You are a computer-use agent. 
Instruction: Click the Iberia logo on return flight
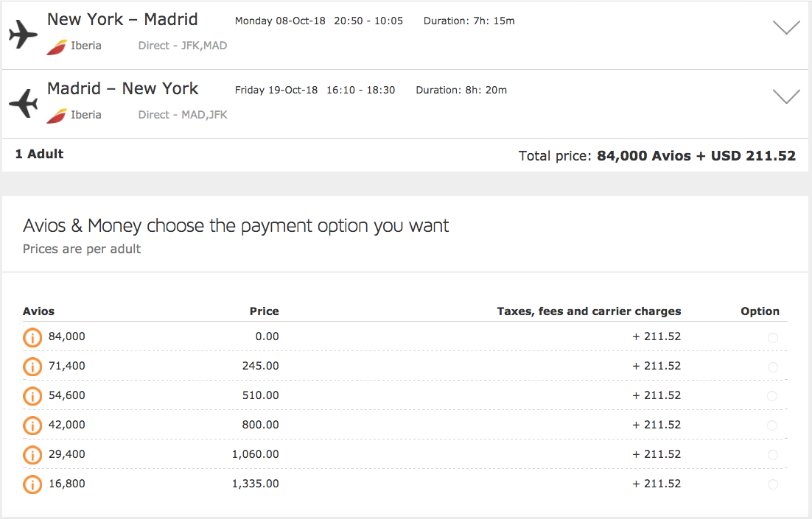[57, 116]
